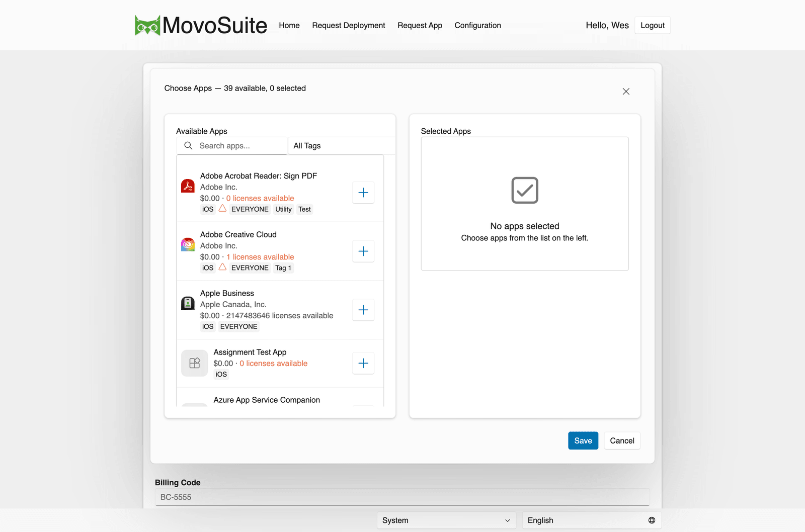Select the Azure App Service Companion title
This screenshot has height=532, width=805.
pos(267,400)
